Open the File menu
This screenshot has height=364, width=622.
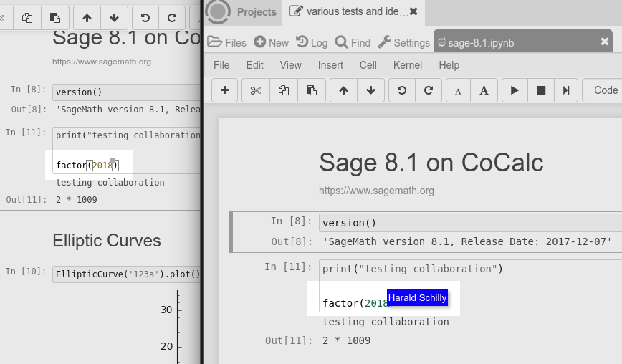click(221, 65)
